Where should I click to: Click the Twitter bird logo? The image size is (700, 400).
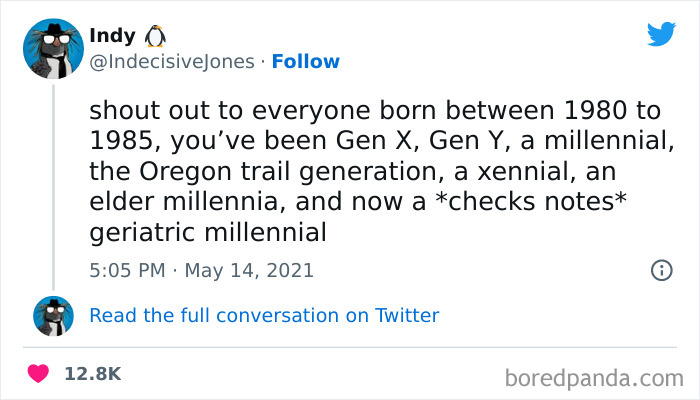tap(661, 35)
